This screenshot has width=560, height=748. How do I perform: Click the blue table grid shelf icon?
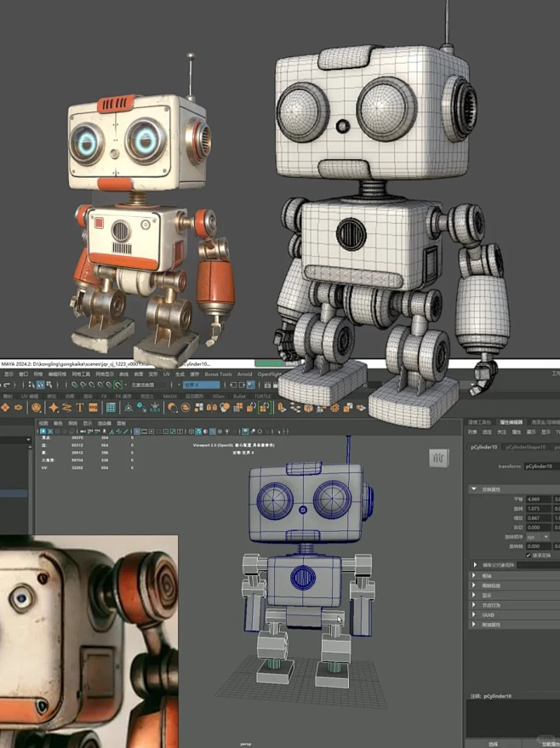(111, 408)
